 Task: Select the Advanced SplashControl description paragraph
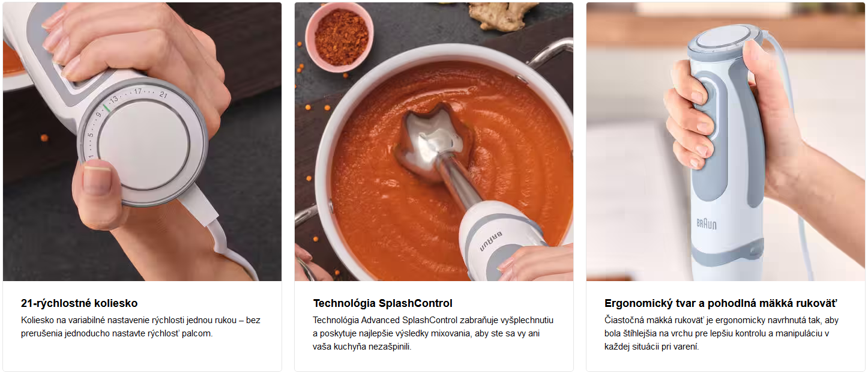[433, 333]
